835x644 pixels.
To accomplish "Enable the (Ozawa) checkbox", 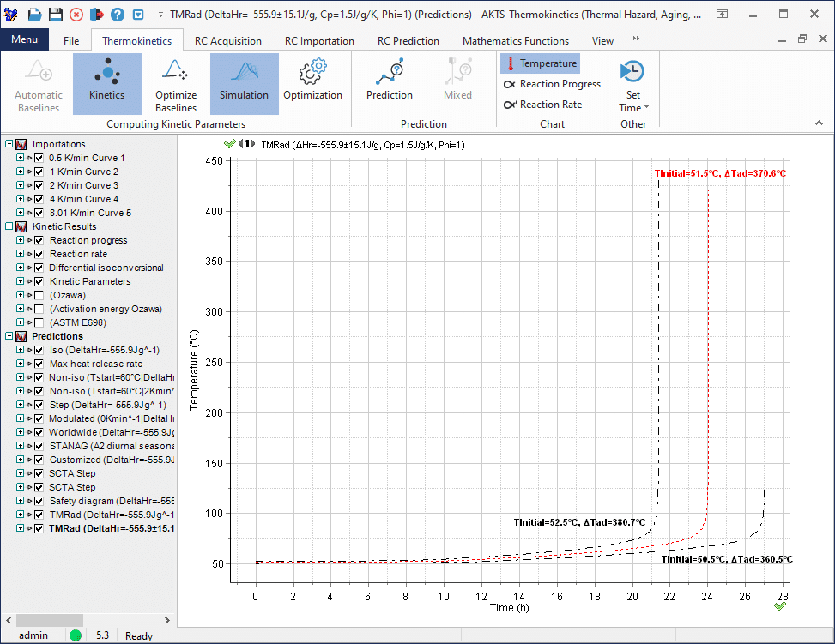I will tap(39, 295).
